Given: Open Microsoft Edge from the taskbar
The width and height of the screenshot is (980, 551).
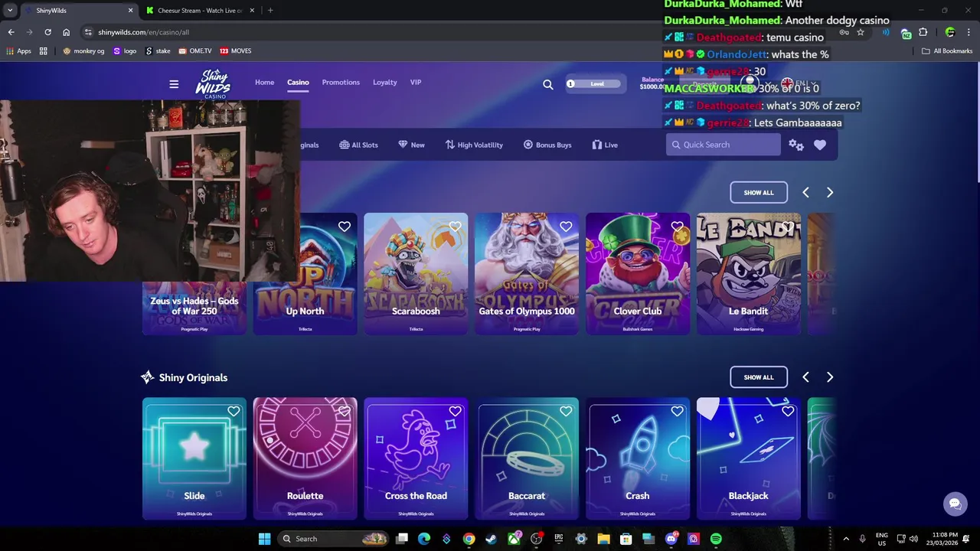Looking at the screenshot, I should pos(424,539).
